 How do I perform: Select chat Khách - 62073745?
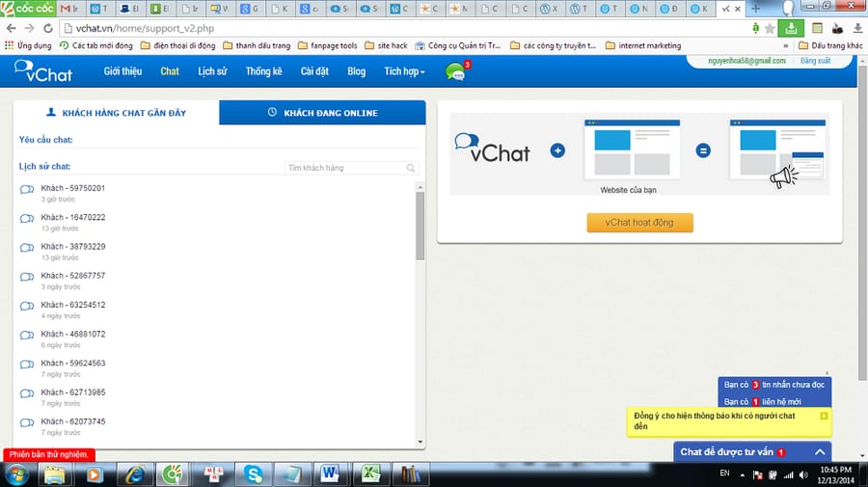coord(73,421)
